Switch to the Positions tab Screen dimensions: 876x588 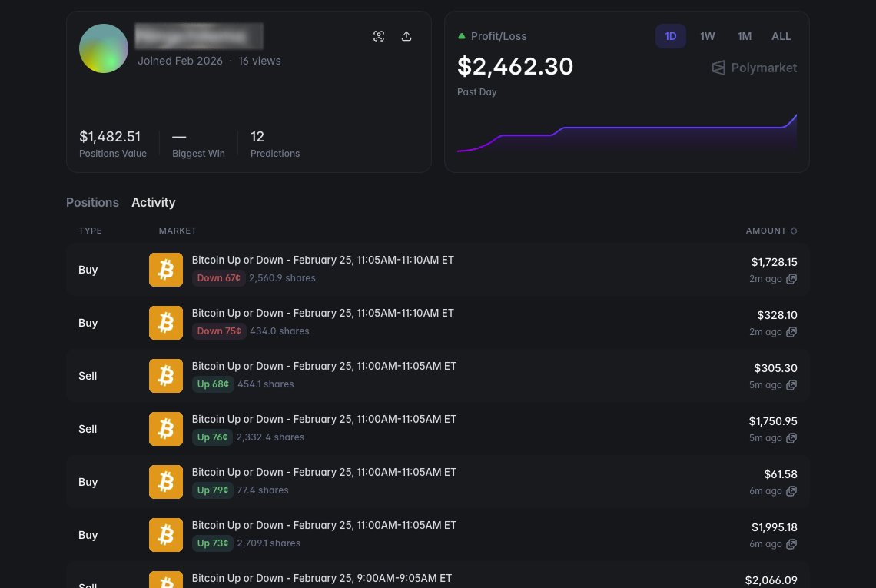point(92,202)
